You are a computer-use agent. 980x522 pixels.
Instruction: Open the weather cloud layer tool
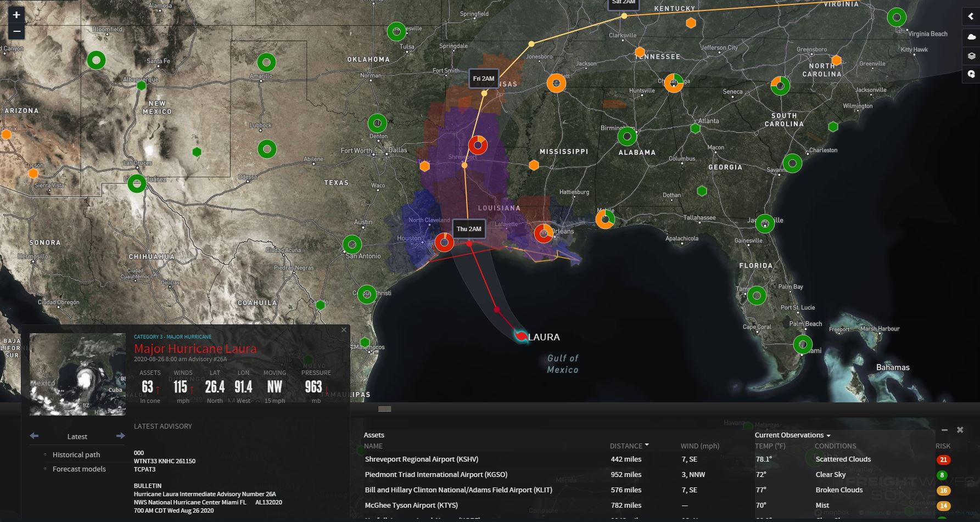point(971,37)
